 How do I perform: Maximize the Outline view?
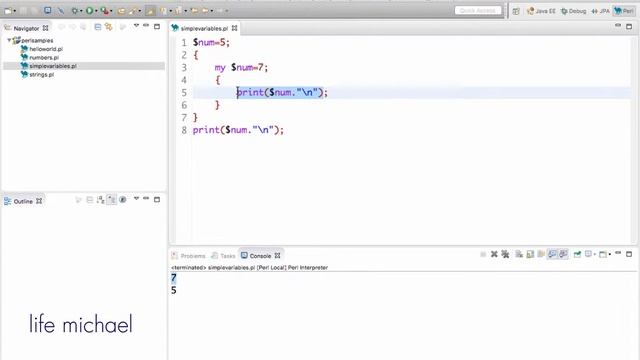157,200
